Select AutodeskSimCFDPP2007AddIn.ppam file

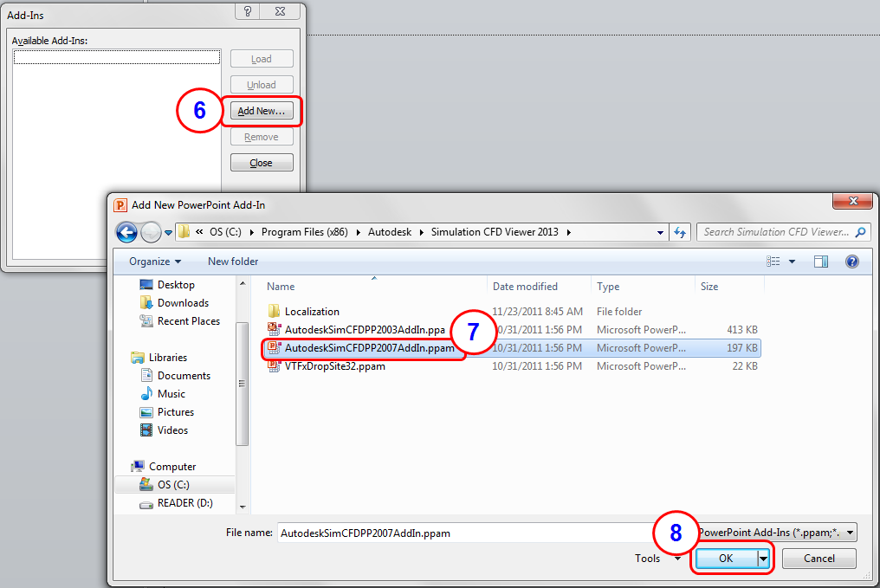[x=369, y=348]
